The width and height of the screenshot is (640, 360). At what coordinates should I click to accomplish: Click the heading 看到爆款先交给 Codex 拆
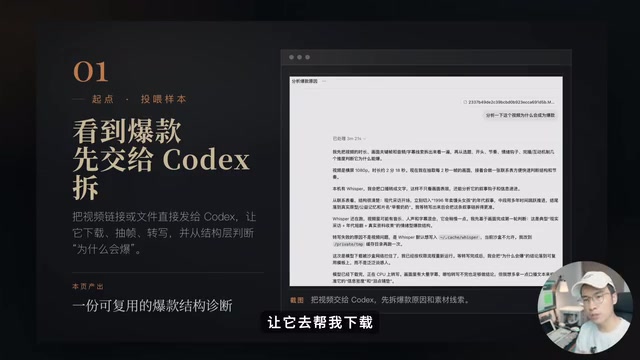[x=161, y=159]
